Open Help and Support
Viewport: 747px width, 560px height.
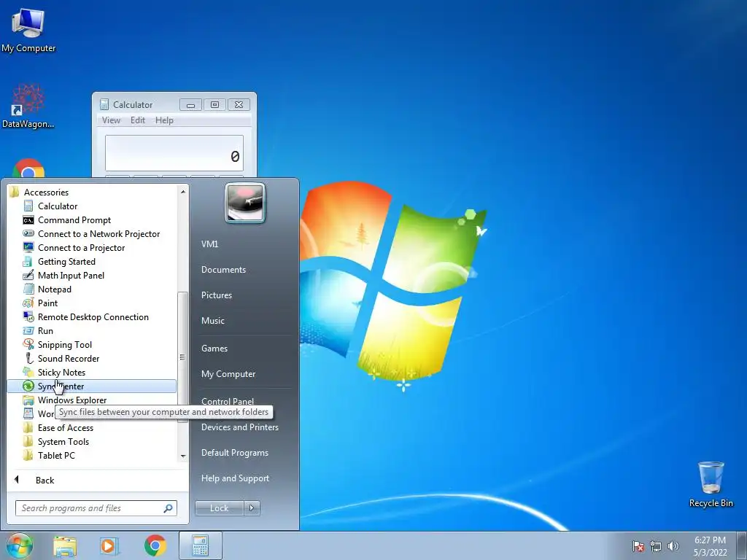(x=235, y=478)
